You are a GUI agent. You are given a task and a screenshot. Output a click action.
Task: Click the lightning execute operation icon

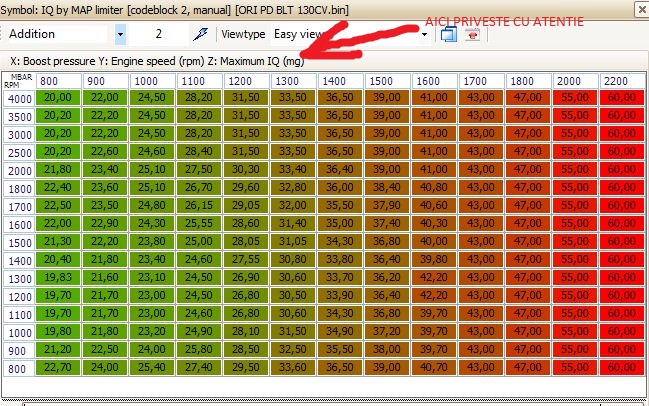coord(201,34)
